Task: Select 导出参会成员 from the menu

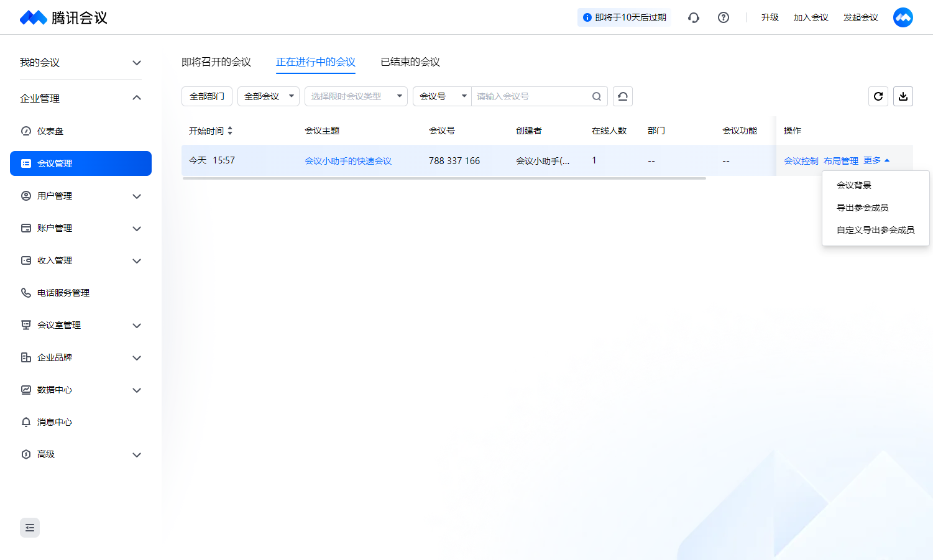Action: [x=862, y=208]
